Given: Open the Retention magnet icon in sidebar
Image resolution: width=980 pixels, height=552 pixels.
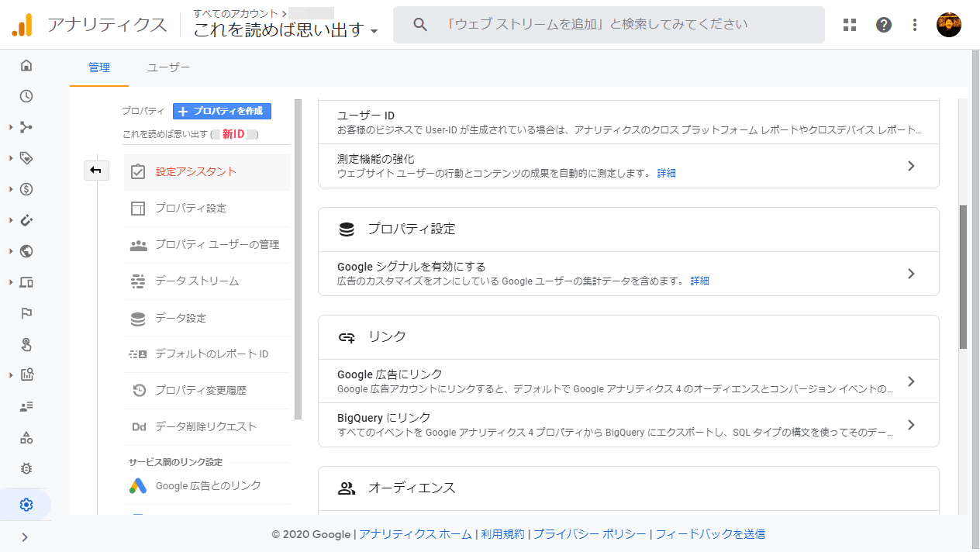Looking at the screenshot, I should (26, 220).
